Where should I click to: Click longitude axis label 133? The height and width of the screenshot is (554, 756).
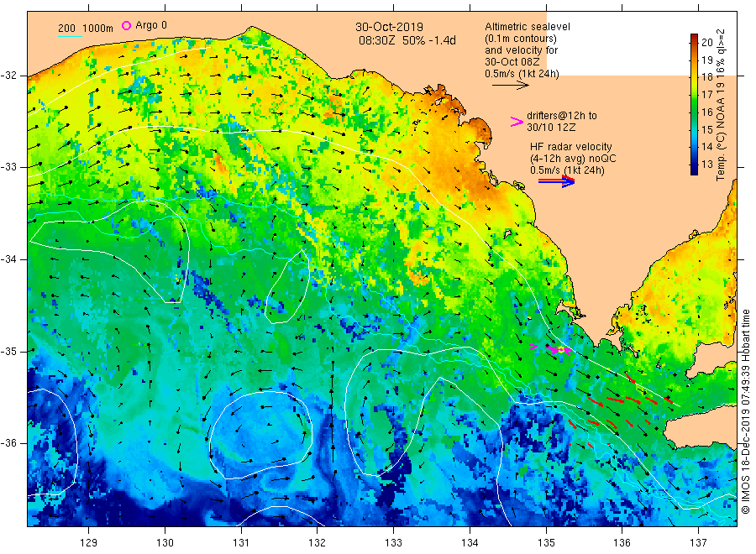click(393, 543)
